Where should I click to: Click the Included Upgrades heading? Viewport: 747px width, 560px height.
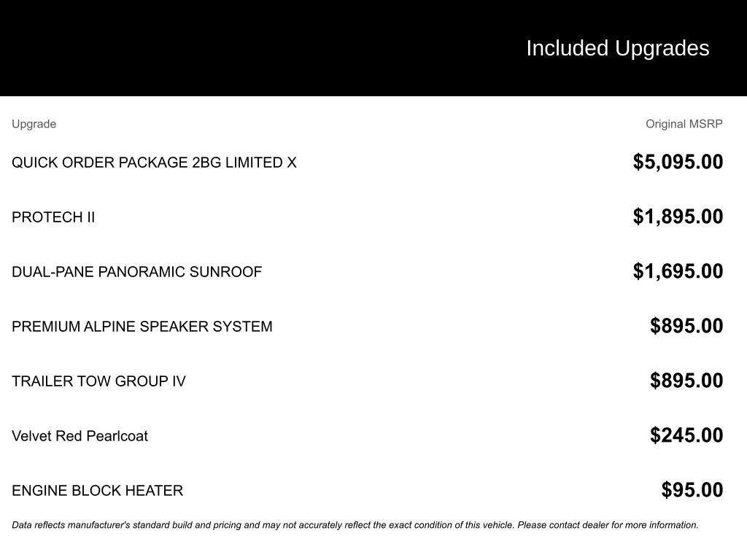(x=617, y=48)
